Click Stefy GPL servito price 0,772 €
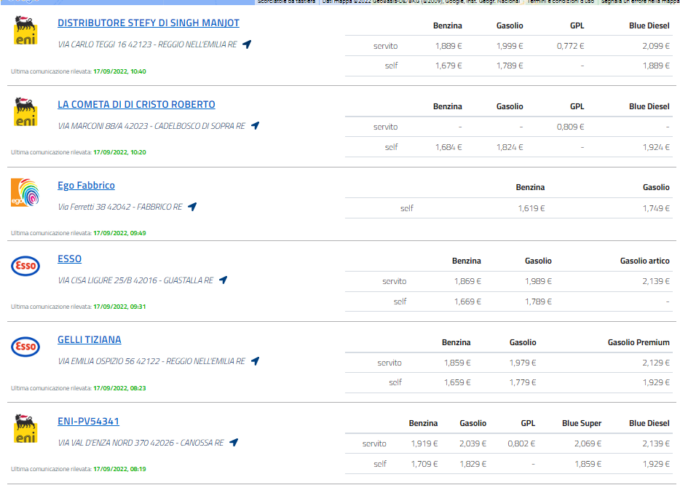 tap(570, 46)
